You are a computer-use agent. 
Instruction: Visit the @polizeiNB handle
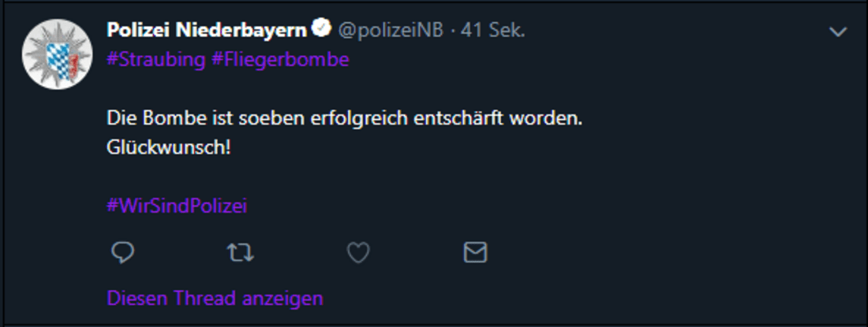click(391, 30)
